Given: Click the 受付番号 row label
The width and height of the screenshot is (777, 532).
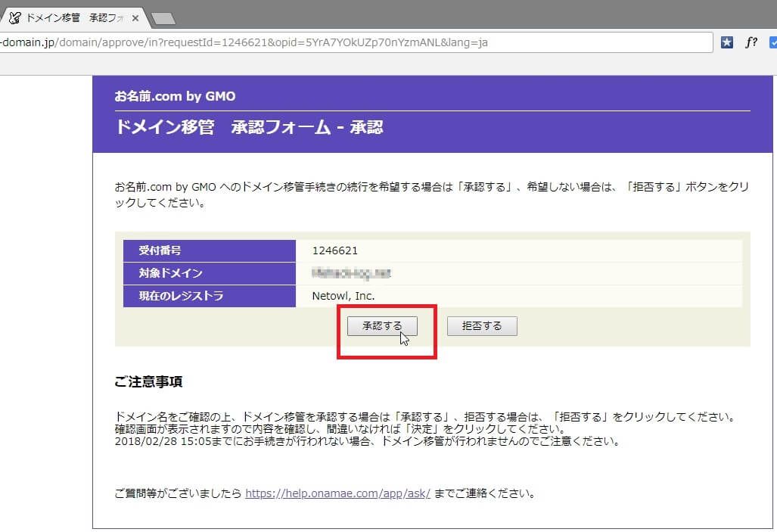Looking at the screenshot, I should point(160,250).
